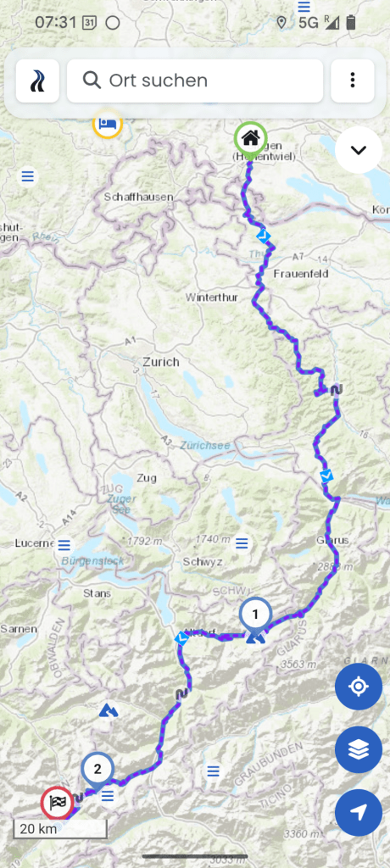Image resolution: width=390 pixels, height=868 pixels.
Task: Open the yellow hotel bed marker
Action: [x=107, y=124]
